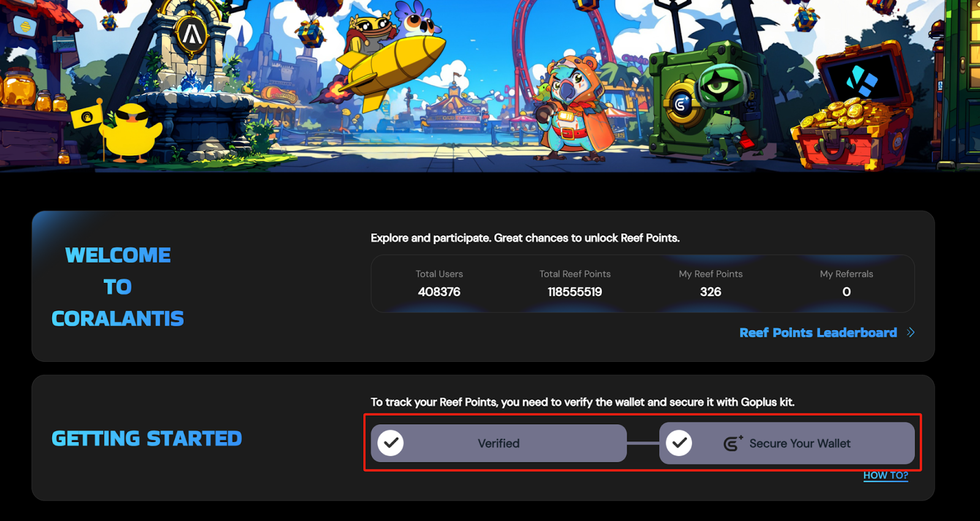Click the total points value 118555519

pos(575,292)
